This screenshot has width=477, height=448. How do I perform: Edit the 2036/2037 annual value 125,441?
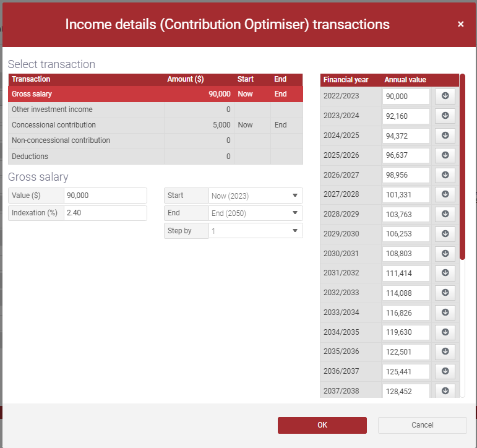[x=406, y=372]
